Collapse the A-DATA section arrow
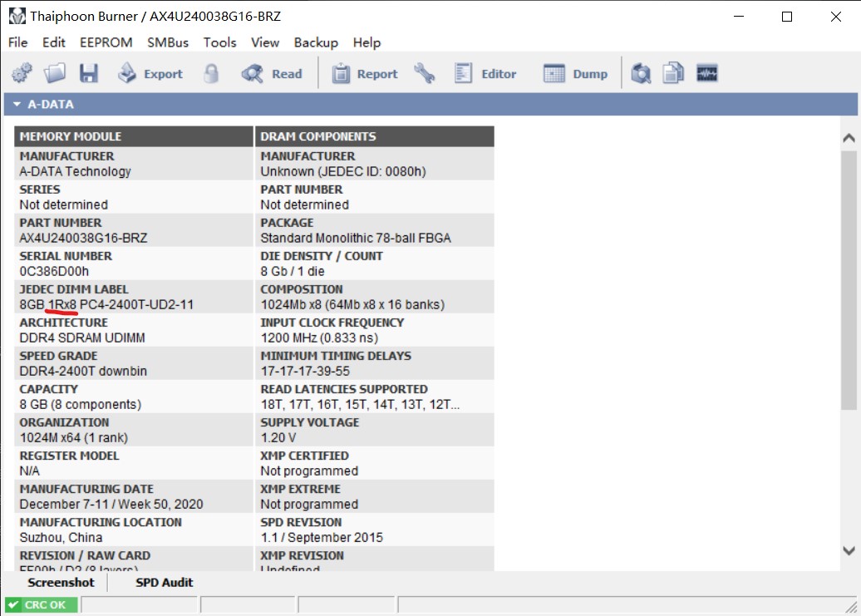This screenshot has width=861, height=616. 17,104
